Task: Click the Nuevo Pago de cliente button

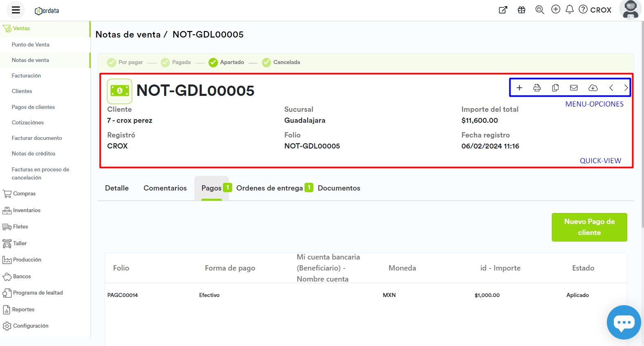Action: click(589, 227)
